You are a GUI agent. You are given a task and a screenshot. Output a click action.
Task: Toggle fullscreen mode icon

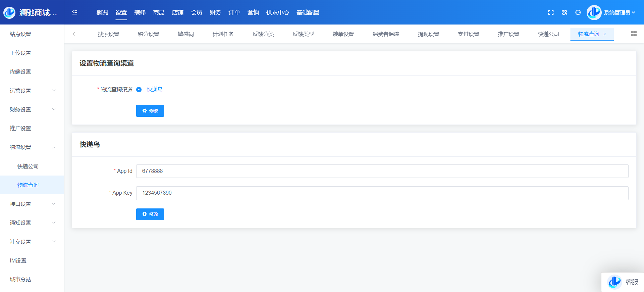pos(551,12)
